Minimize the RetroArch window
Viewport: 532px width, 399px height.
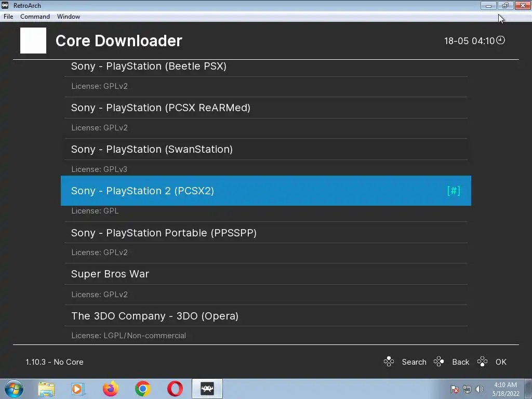(488, 5)
